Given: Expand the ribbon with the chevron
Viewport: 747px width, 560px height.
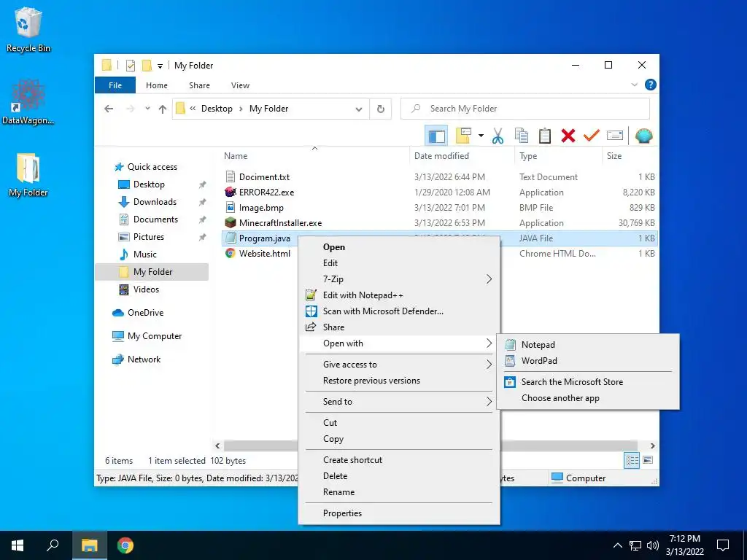Looking at the screenshot, I should pos(635,85).
